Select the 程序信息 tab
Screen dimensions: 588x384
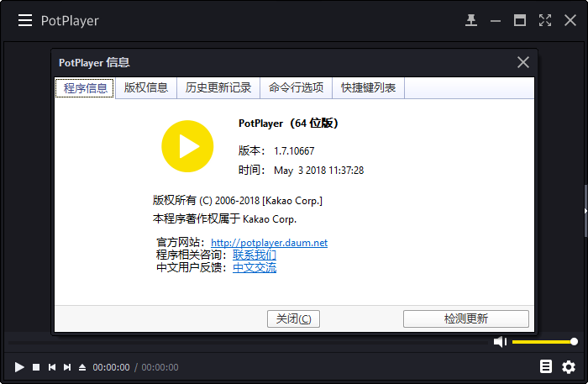click(85, 88)
